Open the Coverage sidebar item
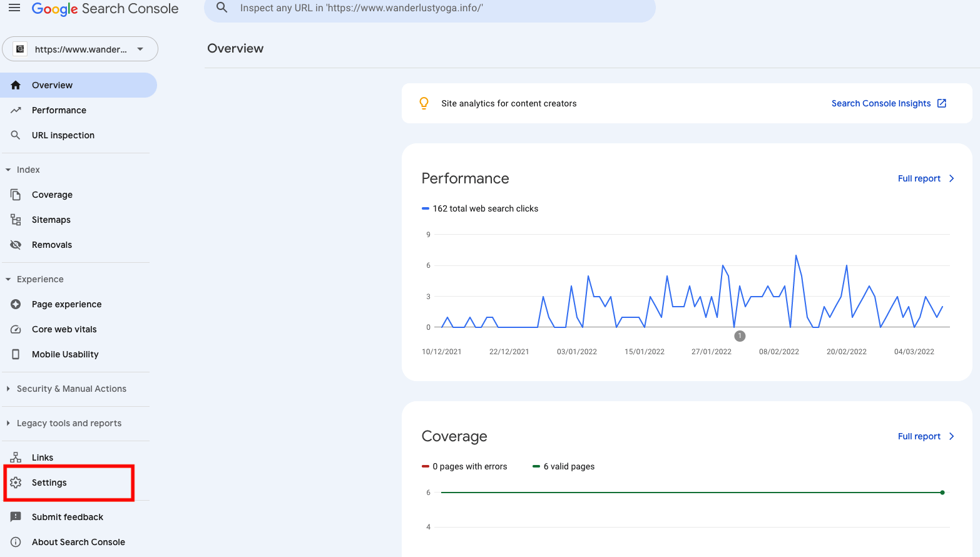The width and height of the screenshot is (980, 557). pos(52,195)
